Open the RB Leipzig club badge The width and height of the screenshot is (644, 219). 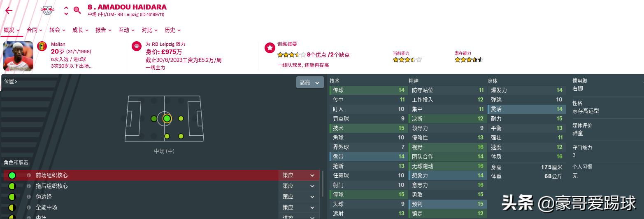pos(48,11)
